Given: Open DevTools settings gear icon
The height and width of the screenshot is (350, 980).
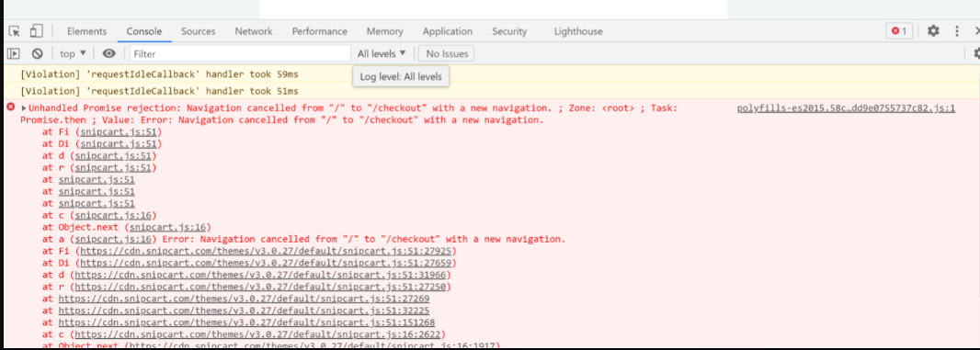Looking at the screenshot, I should click(x=933, y=30).
